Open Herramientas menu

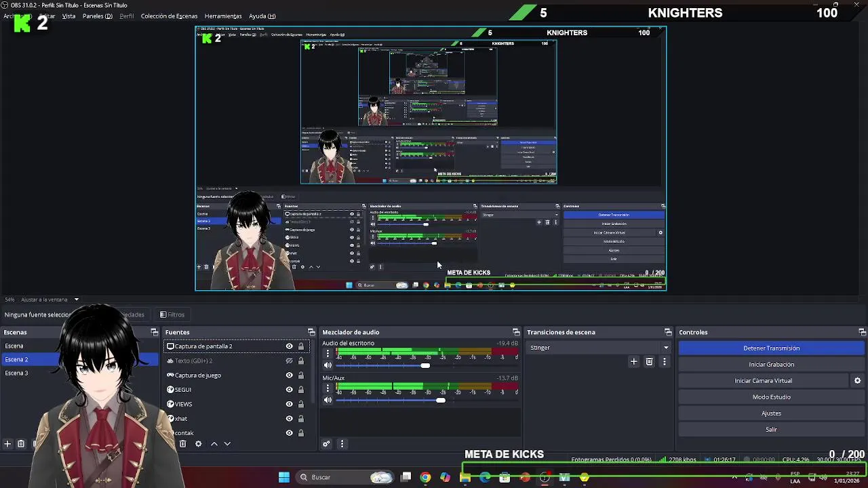(223, 16)
